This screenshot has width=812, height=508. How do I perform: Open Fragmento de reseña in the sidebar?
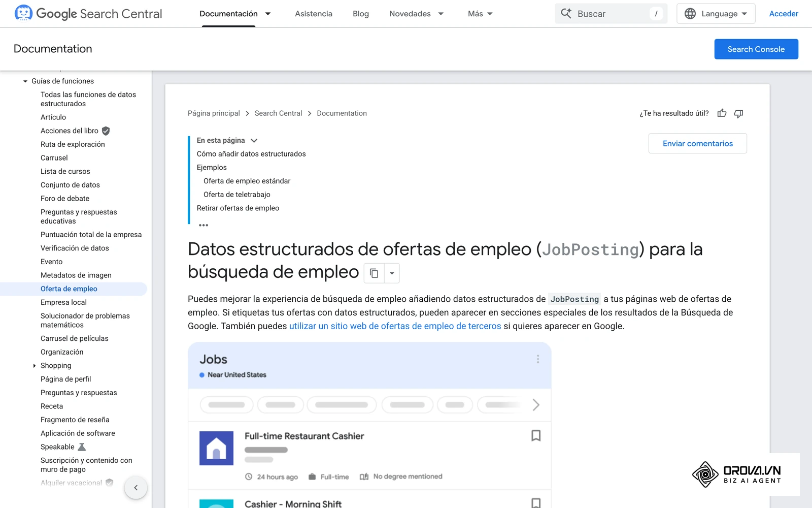[75, 420]
